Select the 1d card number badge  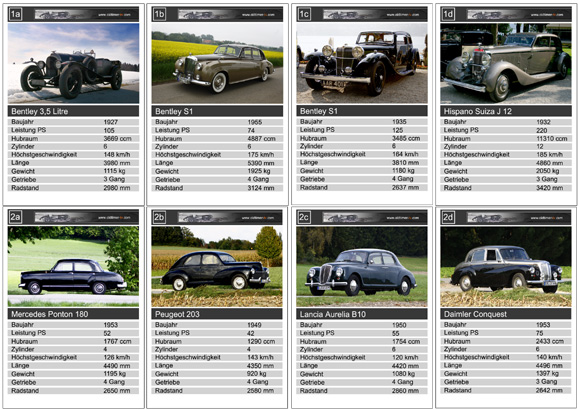click(x=448, y=14)
